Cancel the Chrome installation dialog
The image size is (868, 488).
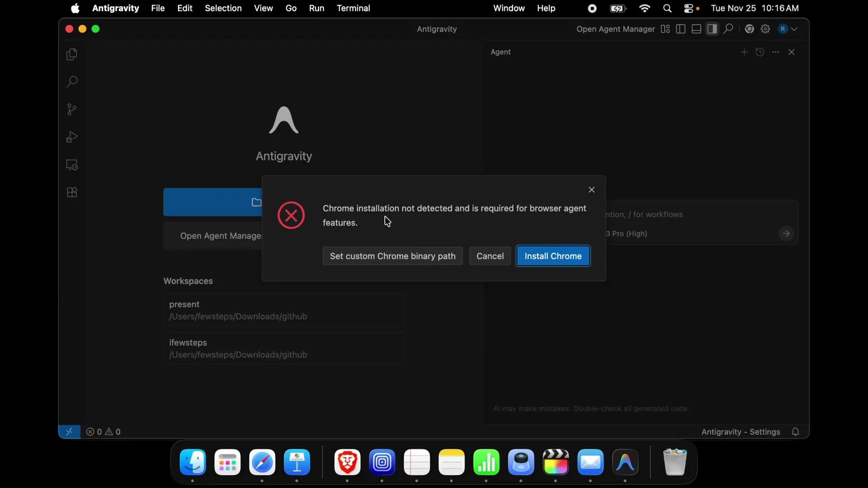click(490, 256)
